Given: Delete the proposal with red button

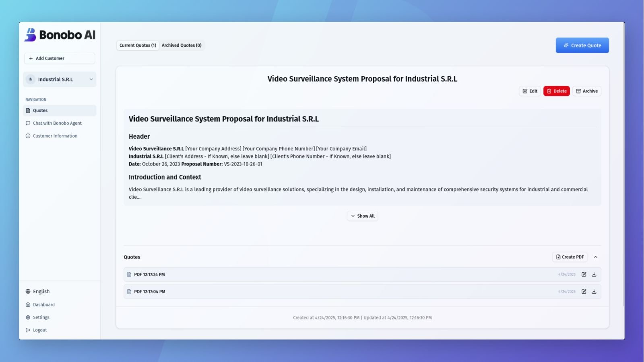Looking at the screenshot, I should coord(556,91).
